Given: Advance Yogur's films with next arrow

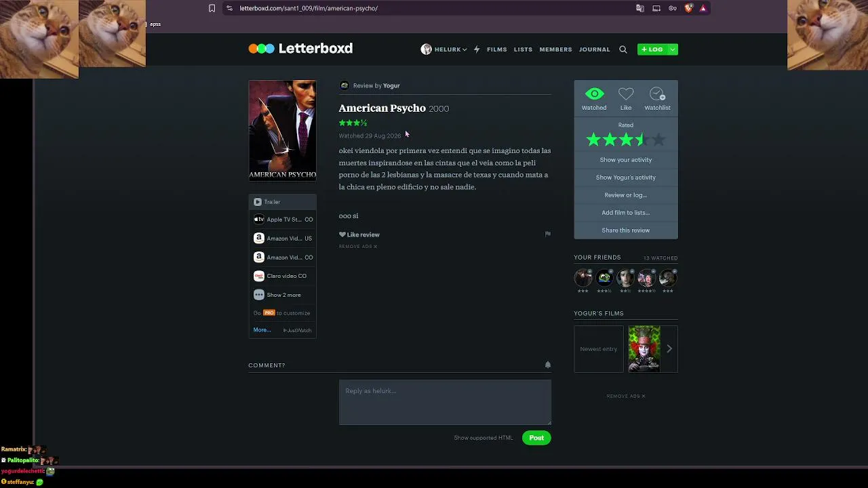Looking at the screenshot, I should (x=669, y=349).
